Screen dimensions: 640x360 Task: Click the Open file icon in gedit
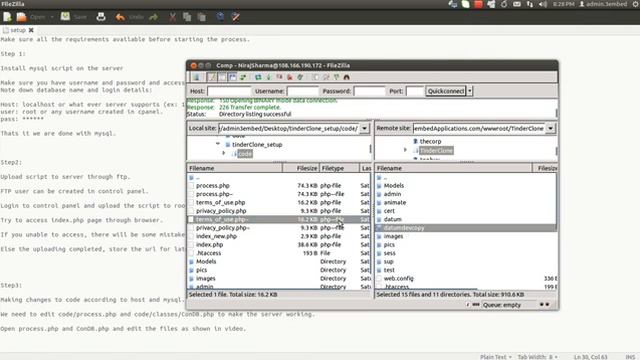[22, 17]
